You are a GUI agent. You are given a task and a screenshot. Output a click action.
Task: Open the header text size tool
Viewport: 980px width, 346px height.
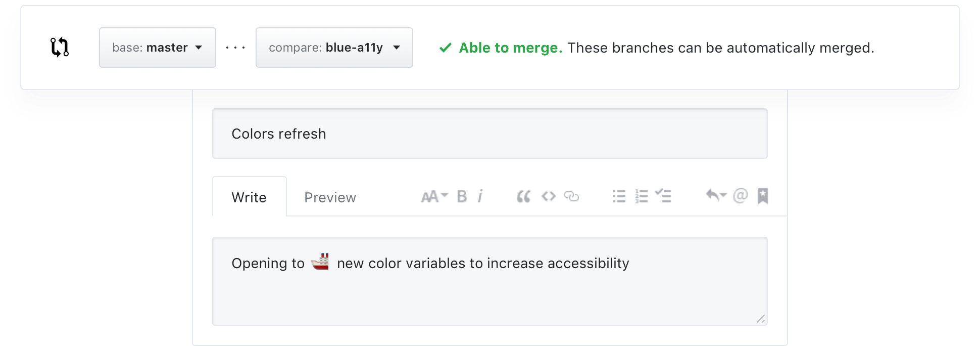click(x=434, y=196)
